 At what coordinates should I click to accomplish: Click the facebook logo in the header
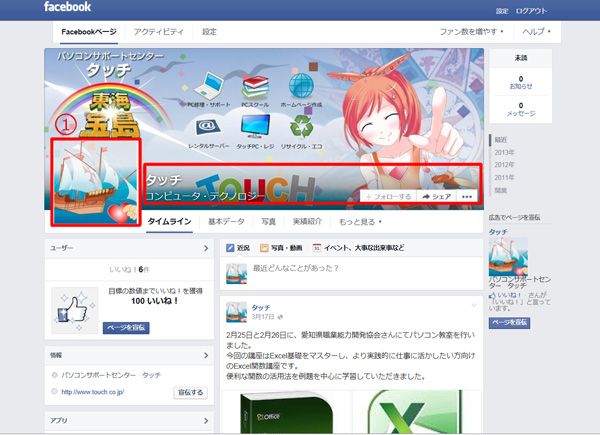tap(67, 7)
